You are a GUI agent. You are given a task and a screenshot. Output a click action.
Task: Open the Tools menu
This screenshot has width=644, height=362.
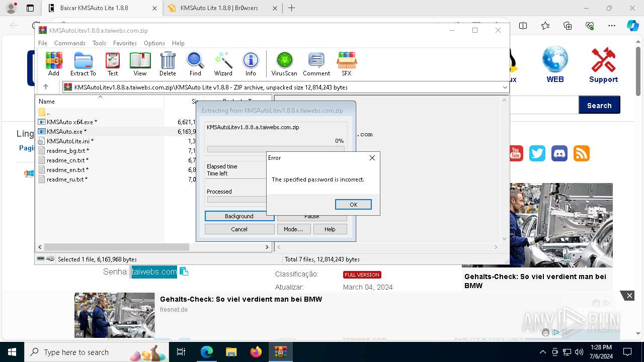(99, 43)
